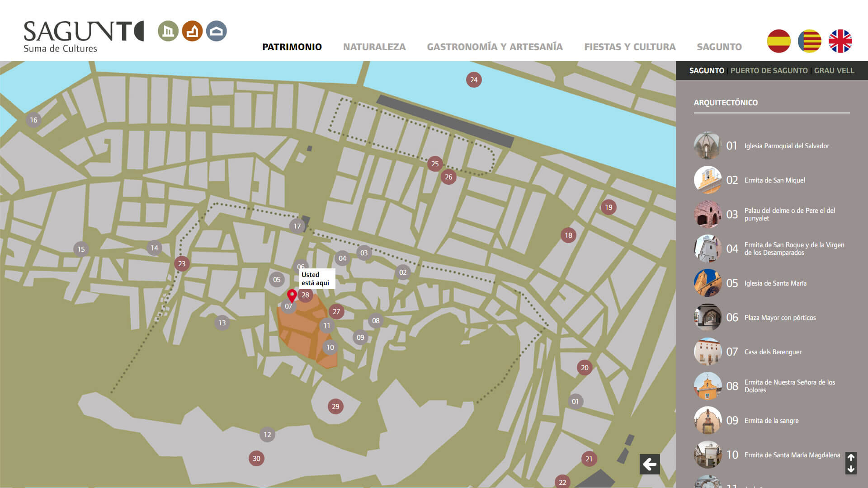
Task: Open the NATURALEZA menu
Action: (375, 47)
